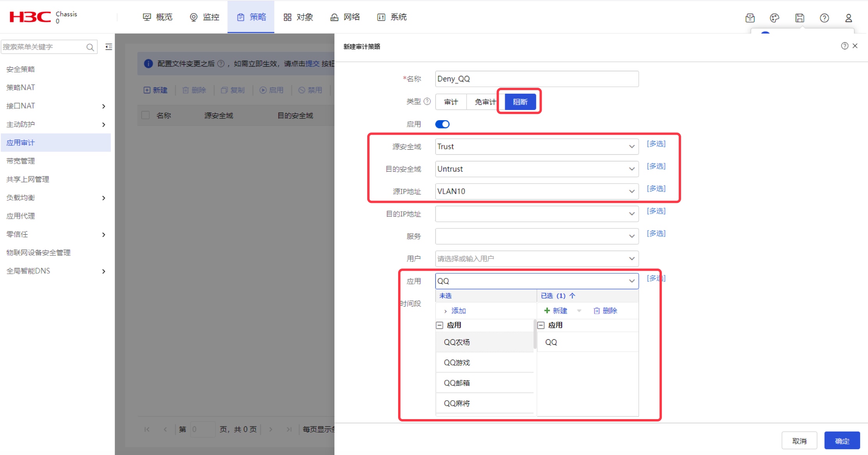Go to previous page with pager arrow
The height and width of the screenshot is (455, 868).
[165, 429]
